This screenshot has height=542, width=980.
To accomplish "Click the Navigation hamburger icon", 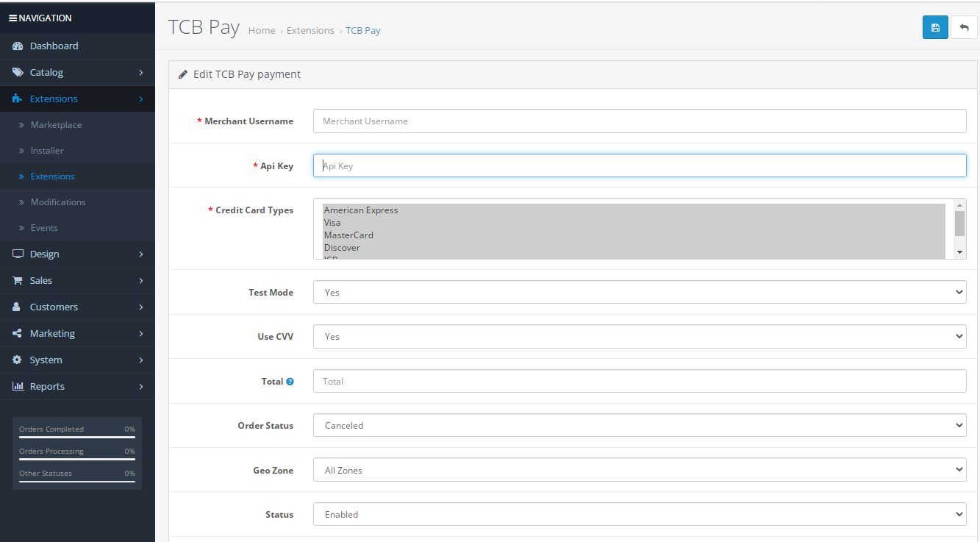I will (x=12, y=18).
